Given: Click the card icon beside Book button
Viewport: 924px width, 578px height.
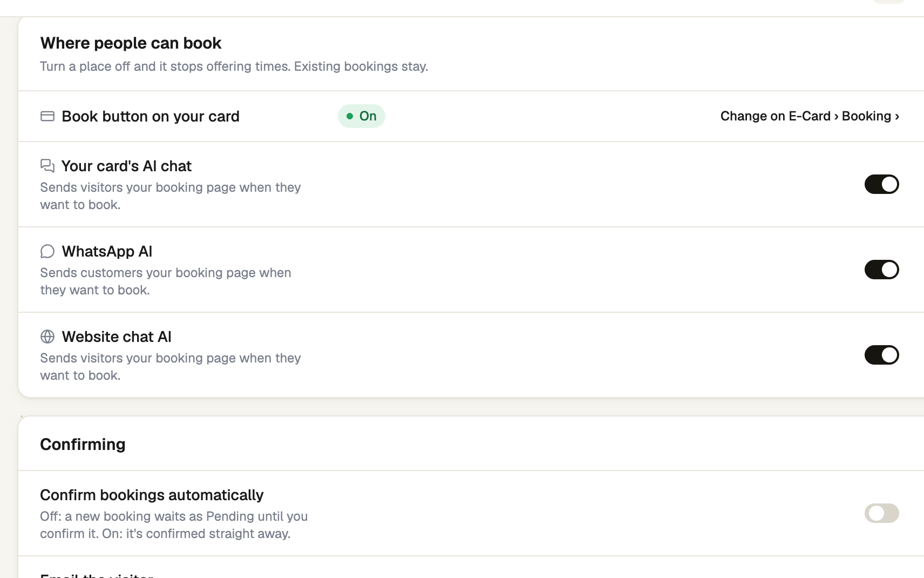Looking at the screenshot, I should [47, 116].
